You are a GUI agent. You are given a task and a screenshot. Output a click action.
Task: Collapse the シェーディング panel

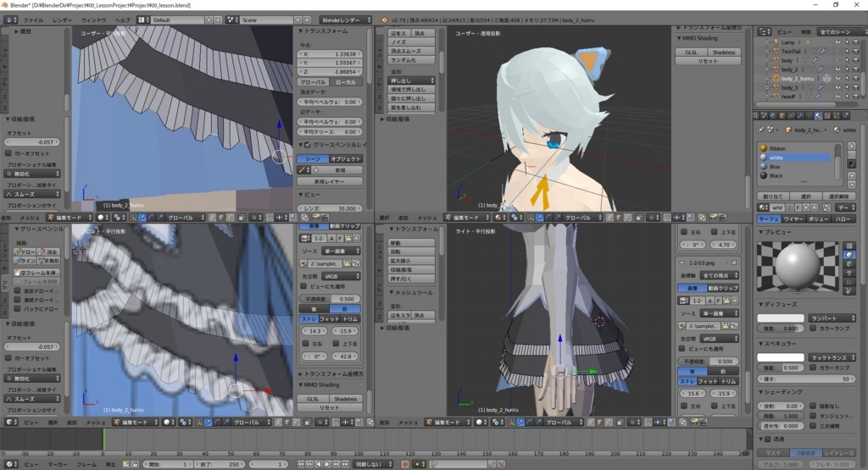pos(782,392)
